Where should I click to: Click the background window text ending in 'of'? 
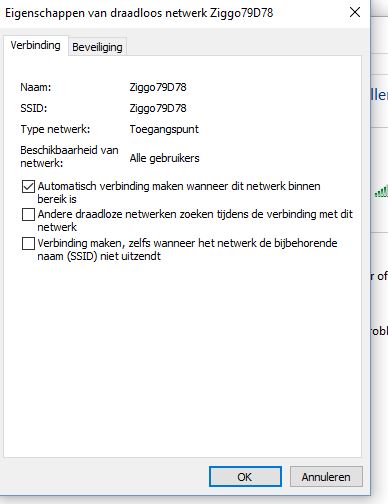click(x=379, y=276)
